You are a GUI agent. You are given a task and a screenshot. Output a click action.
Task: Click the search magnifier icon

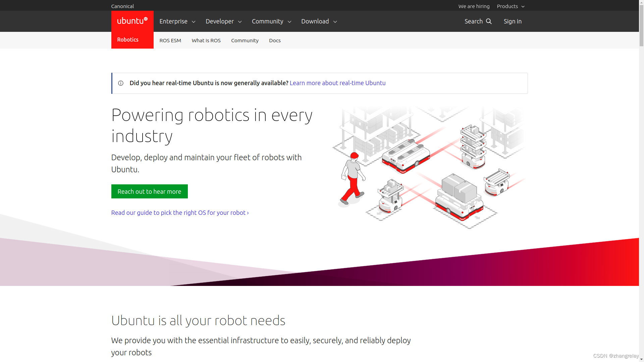pyautogui.click(x=489, y=21)
